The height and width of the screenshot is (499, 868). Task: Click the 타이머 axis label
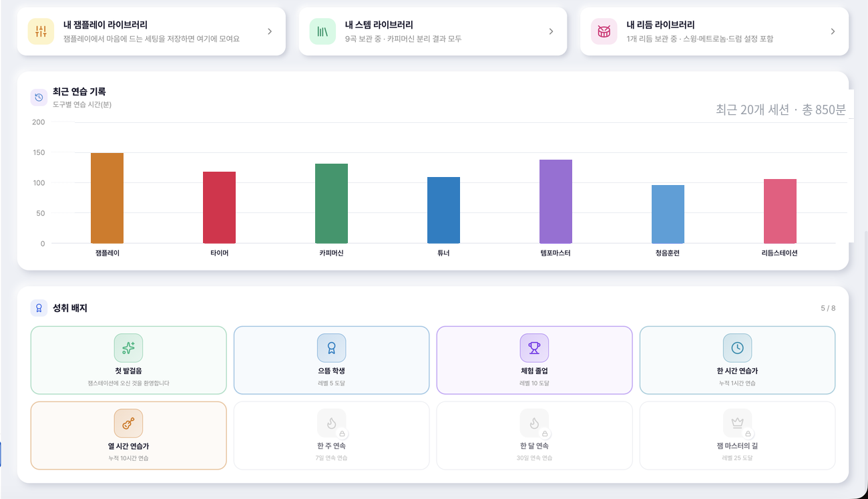coord(219,253)
